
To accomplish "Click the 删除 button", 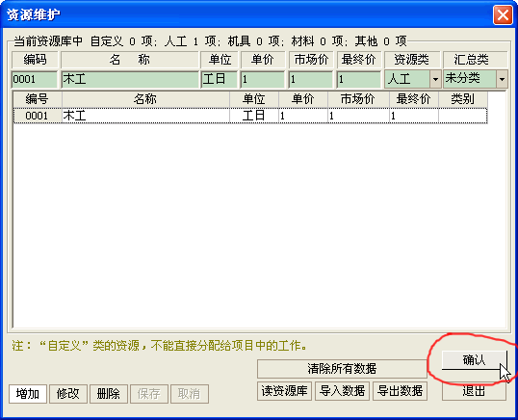I will tap(109, 394).
